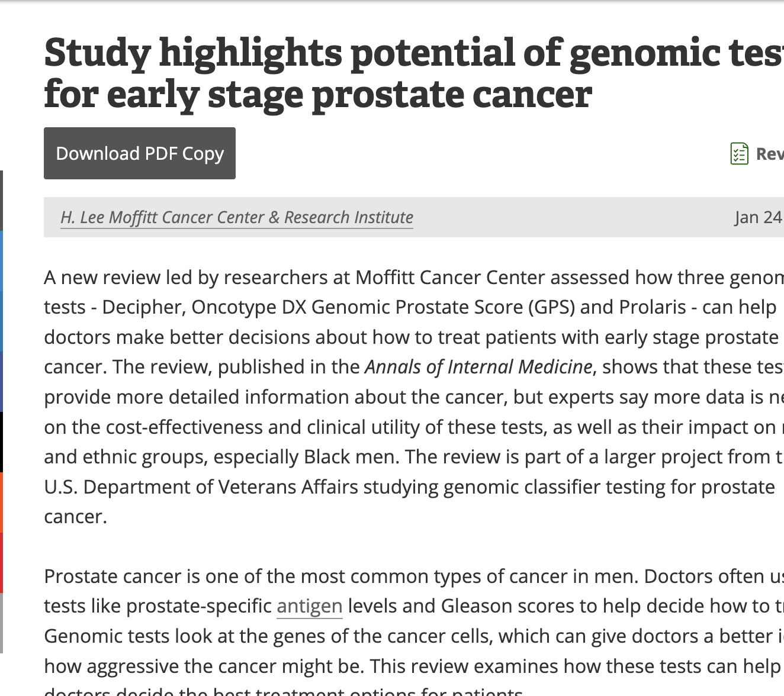Screen dimensions: 784x696
Task: Click the Jan 24 publication date
Action: [759, 217]
